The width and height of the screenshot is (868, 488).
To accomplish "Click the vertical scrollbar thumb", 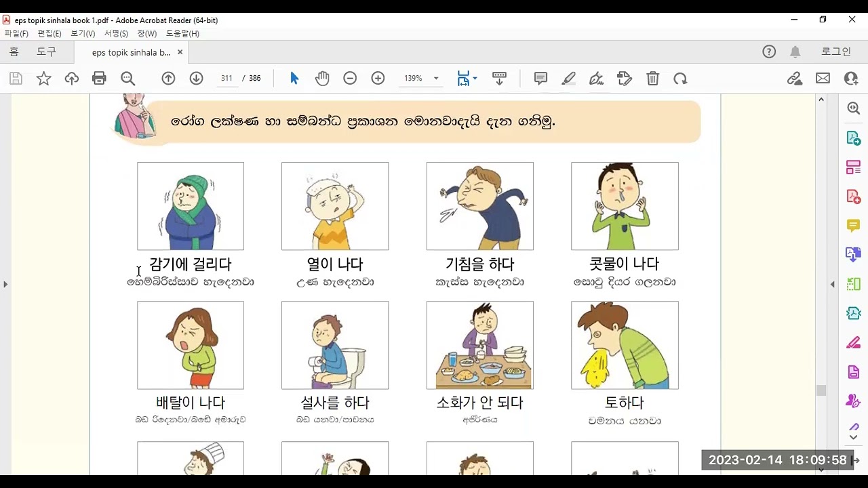I will click(821, 390).
